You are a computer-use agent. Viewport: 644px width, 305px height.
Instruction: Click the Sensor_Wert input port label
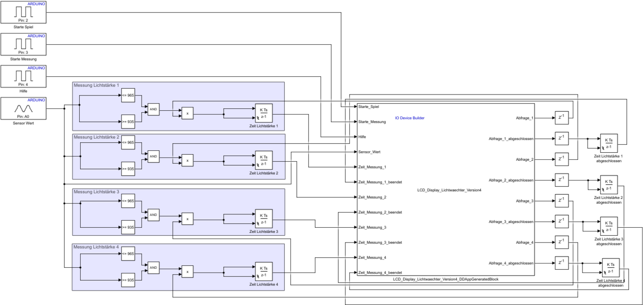click(x=369, y=152)
